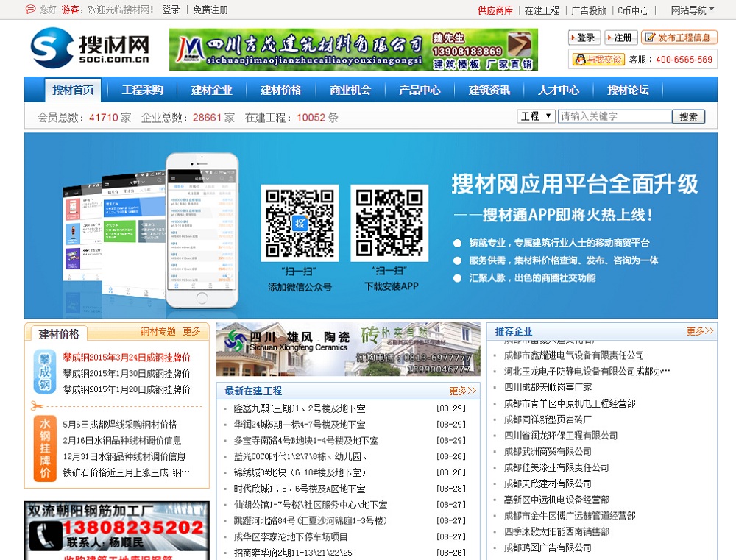
Task: Click 更多>> in 推荐企业 panel
Action: click(699, 331)
